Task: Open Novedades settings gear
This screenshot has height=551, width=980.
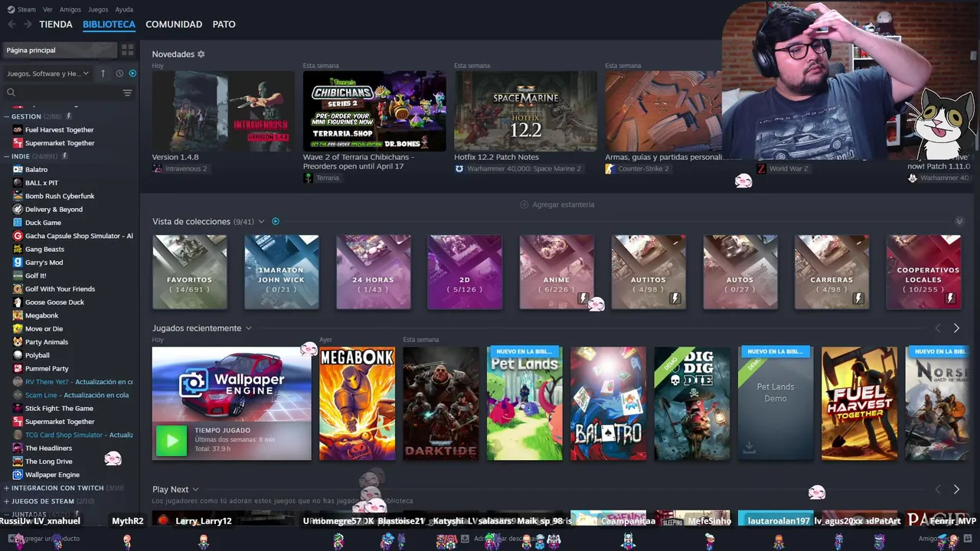Action: [201, 54]
